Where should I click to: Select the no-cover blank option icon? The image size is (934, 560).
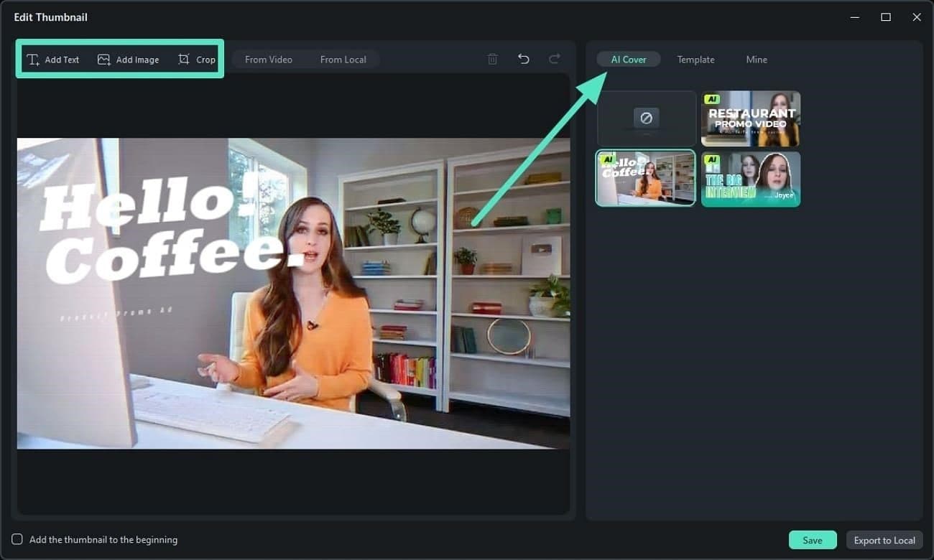(646, 118)
